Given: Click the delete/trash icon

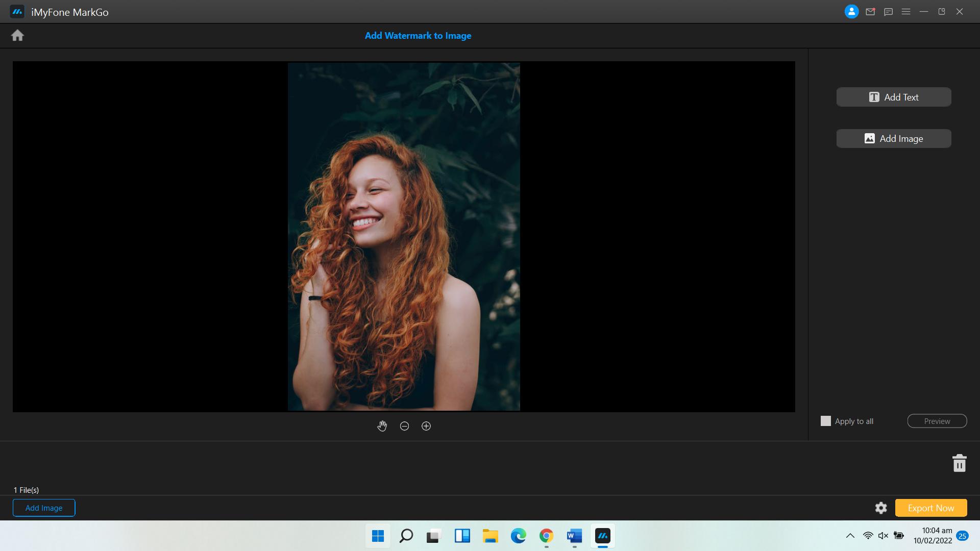Looking at the screenshot, I should pyautogui.click(x=959, y=463).
